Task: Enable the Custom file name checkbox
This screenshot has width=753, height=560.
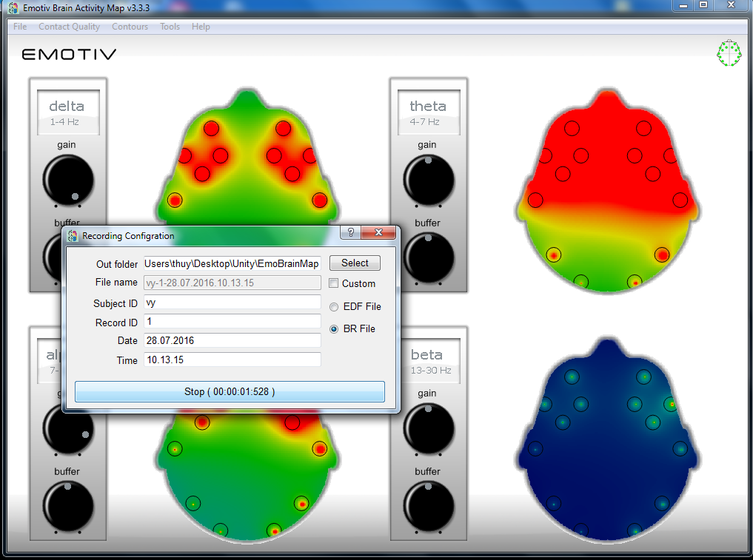Action: (x=334, y=283)
